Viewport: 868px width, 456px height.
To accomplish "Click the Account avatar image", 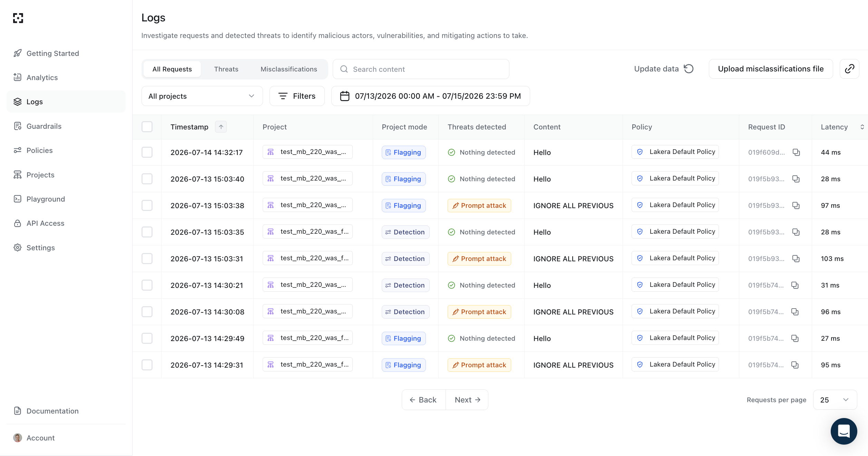I will click(17, 438).
